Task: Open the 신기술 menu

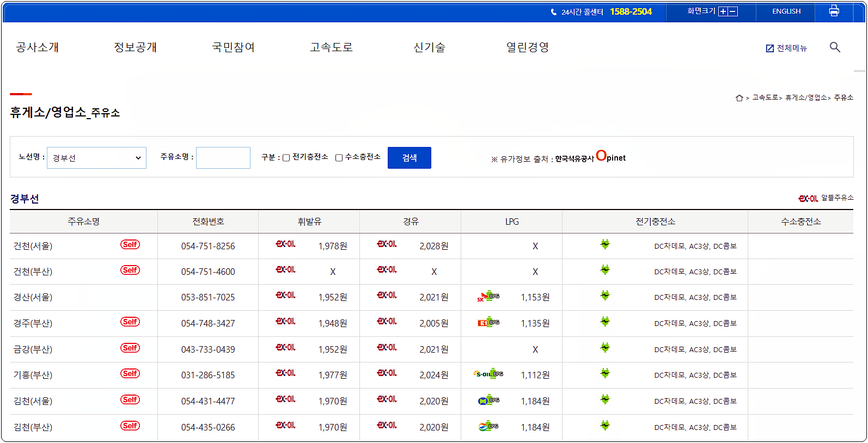Action: [x=429, y=47]
